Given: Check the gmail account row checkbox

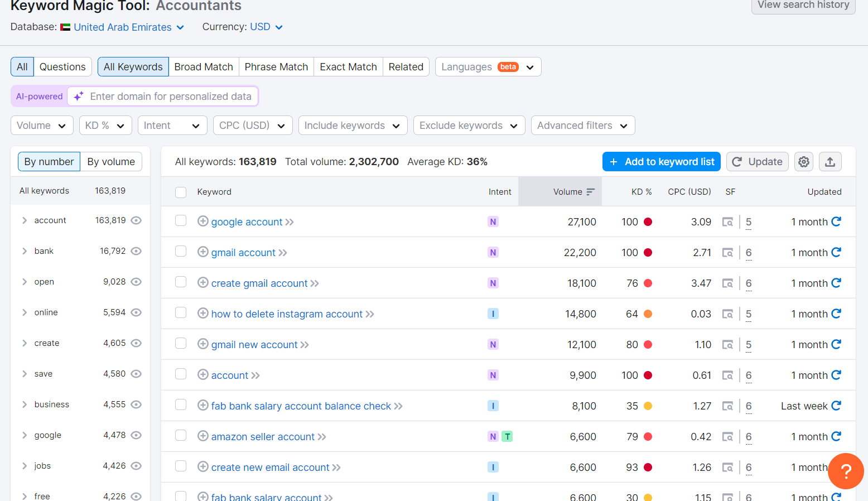Looking at the screenshot, I should click(x=181, y=251).
